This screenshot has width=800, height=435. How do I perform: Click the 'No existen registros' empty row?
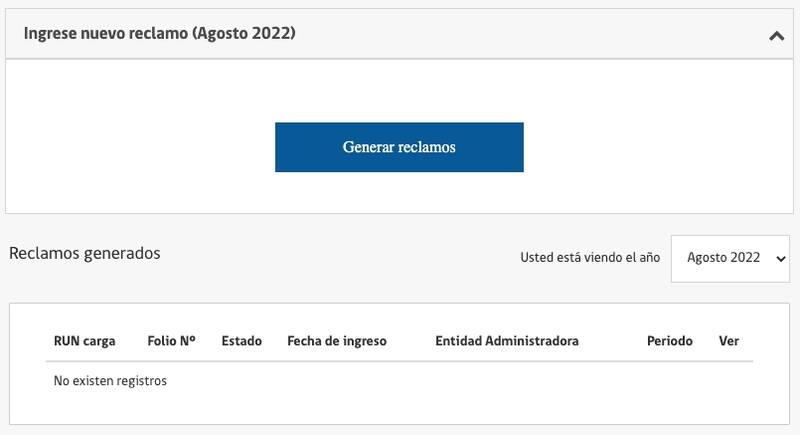(x=110, y=381)
